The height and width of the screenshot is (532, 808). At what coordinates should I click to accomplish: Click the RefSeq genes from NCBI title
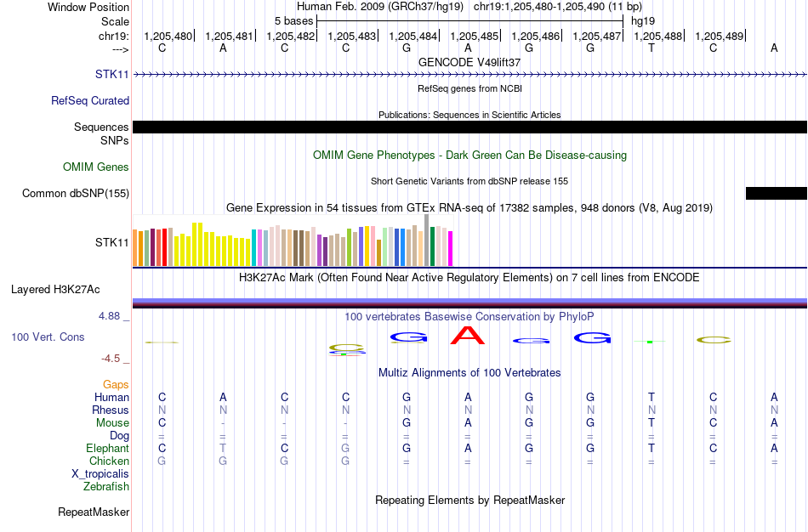pos(469,88)
